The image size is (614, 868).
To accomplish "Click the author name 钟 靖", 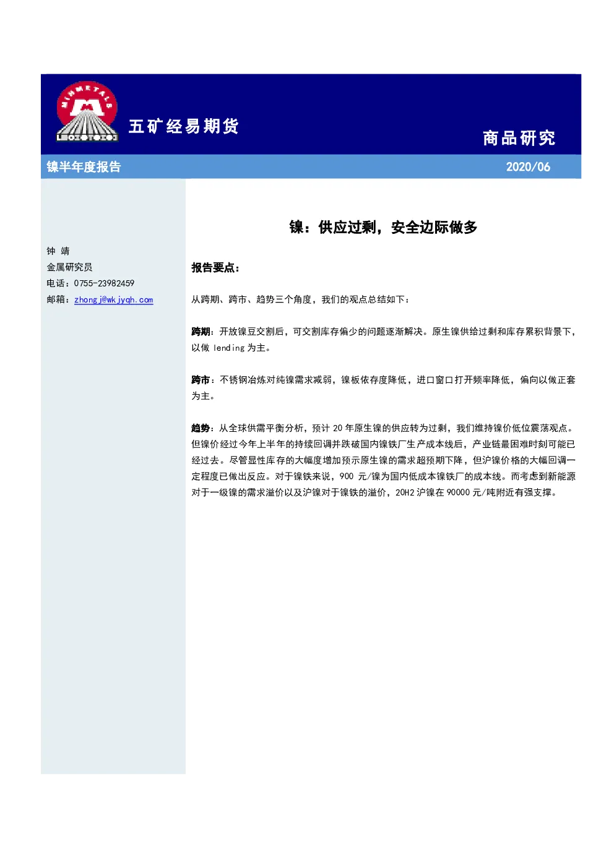I will click(58, 251).
